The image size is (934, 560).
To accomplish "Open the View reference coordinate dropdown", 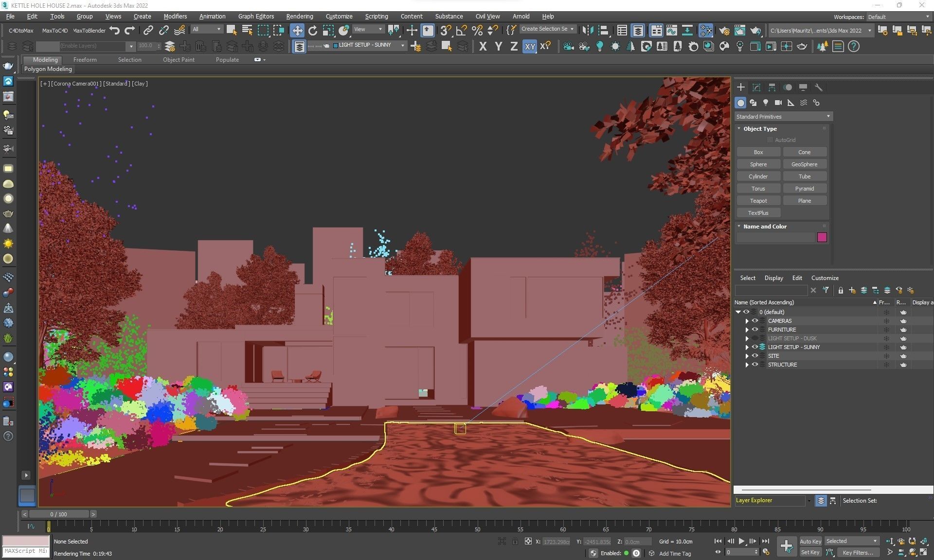I will tap(368, 30).
